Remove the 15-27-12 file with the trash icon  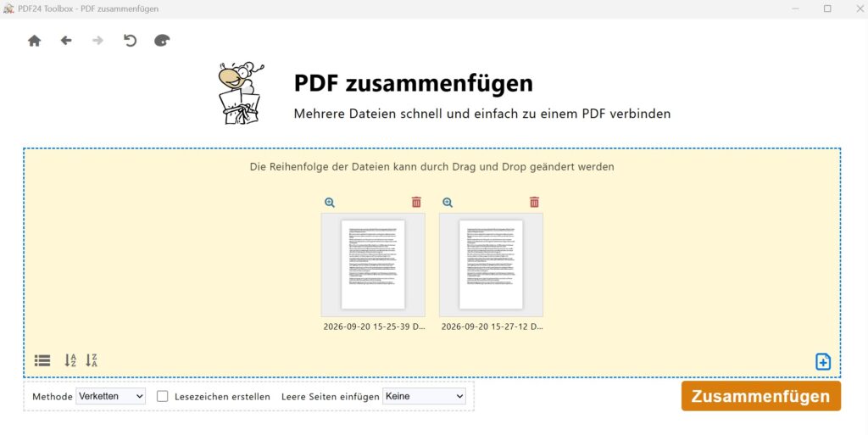[534, 202]
